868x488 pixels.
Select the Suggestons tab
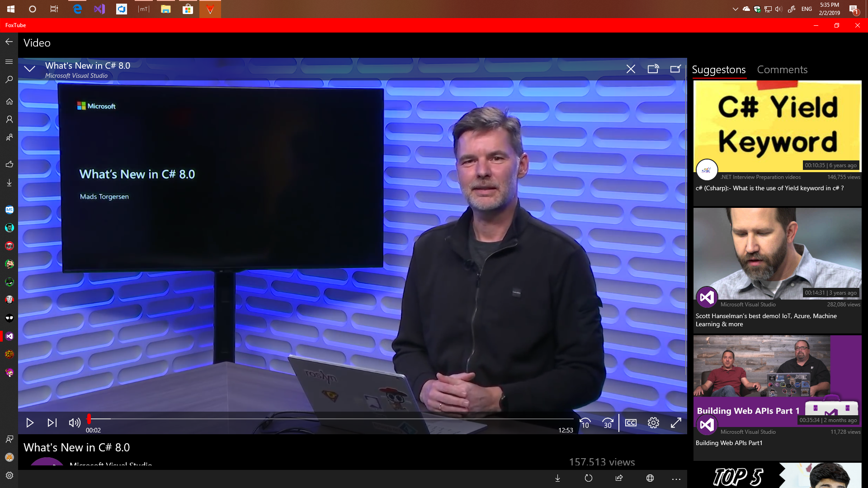click(x=718, y=70)
